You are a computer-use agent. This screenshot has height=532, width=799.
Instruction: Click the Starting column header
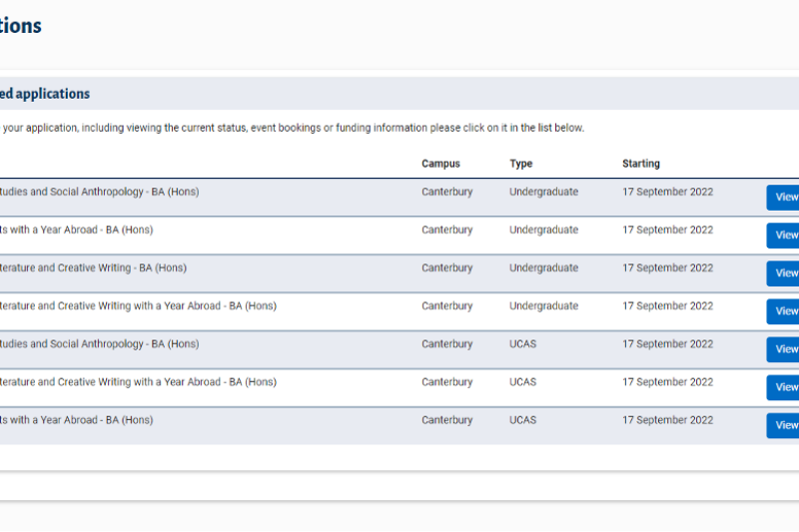[x=641, y=164]
